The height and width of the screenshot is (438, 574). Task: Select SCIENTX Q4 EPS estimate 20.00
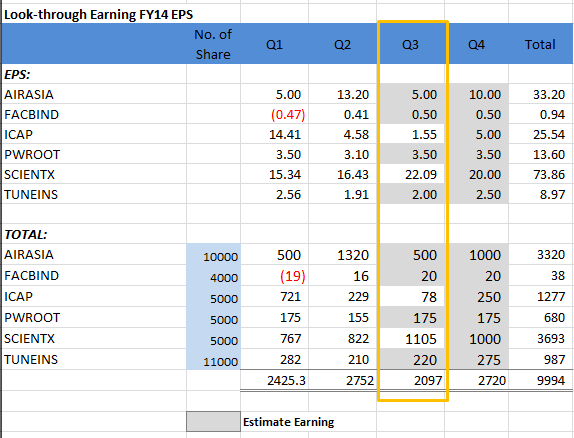click(x=485, y=174)
